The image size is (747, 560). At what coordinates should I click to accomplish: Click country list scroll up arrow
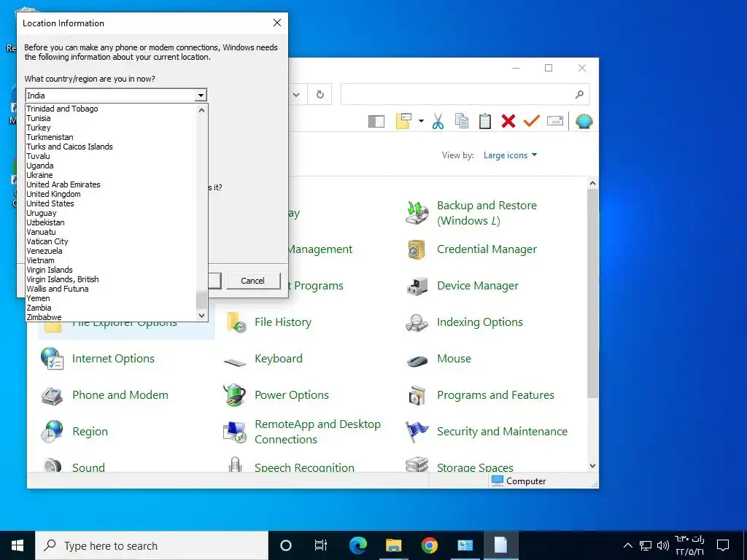[201, 110]
